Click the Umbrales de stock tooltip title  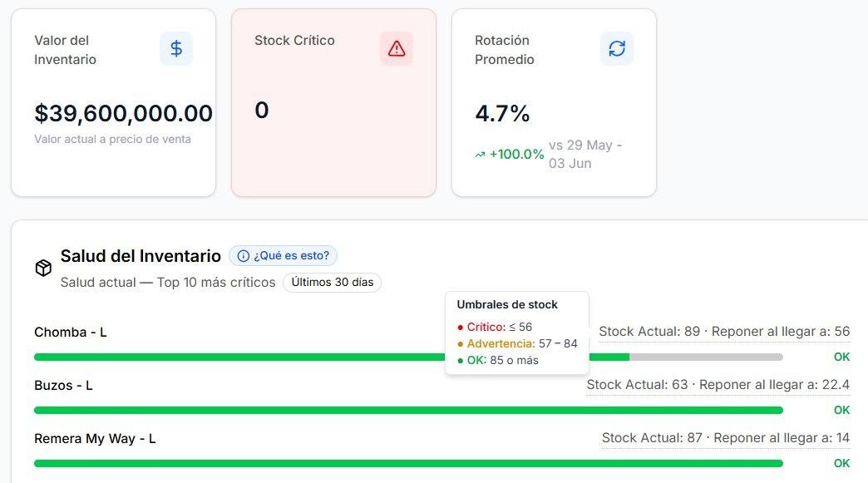coord(507,305)
